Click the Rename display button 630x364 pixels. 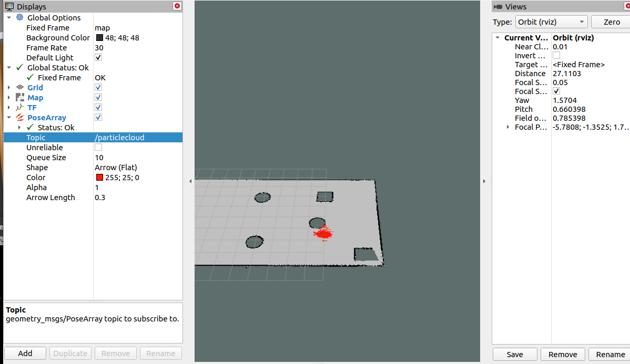click(161, 353)
